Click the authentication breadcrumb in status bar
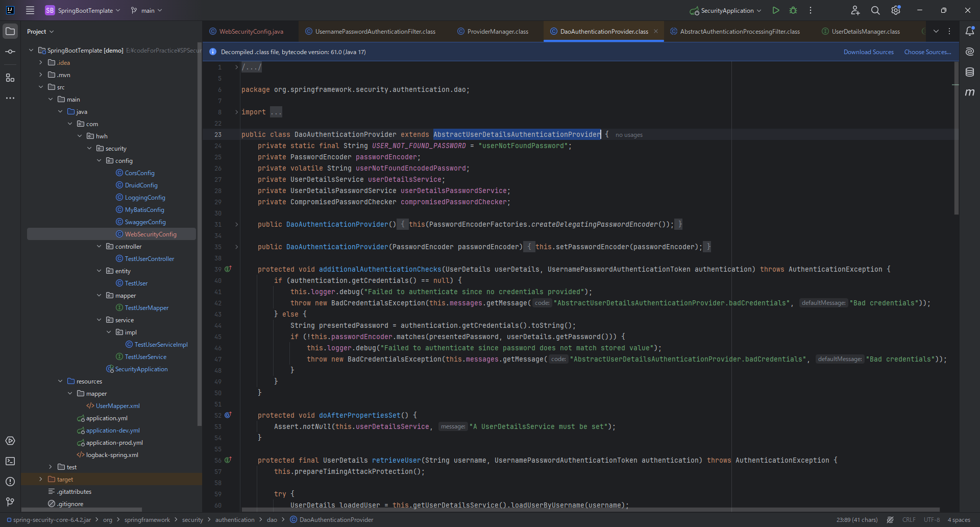 click(x=235, y=520)
